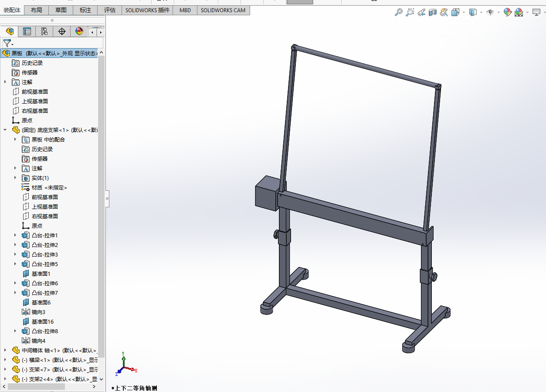Expand the 黑板 中的配合 folder

(15, 140)
